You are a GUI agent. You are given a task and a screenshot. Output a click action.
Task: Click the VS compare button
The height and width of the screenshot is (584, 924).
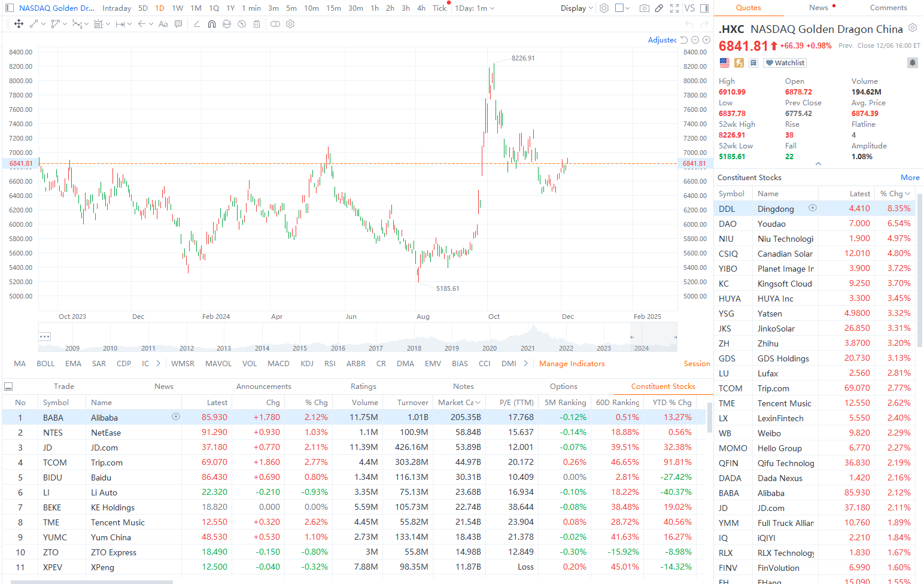point(689,8)
